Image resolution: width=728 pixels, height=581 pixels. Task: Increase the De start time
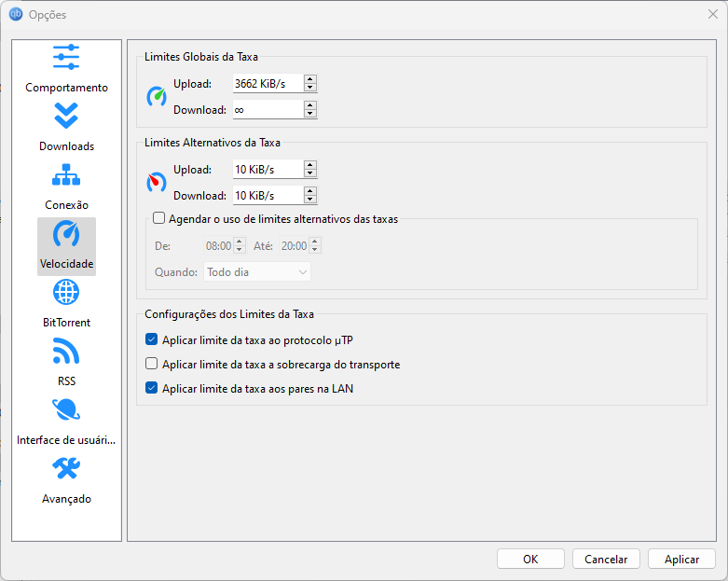[240, 242]
